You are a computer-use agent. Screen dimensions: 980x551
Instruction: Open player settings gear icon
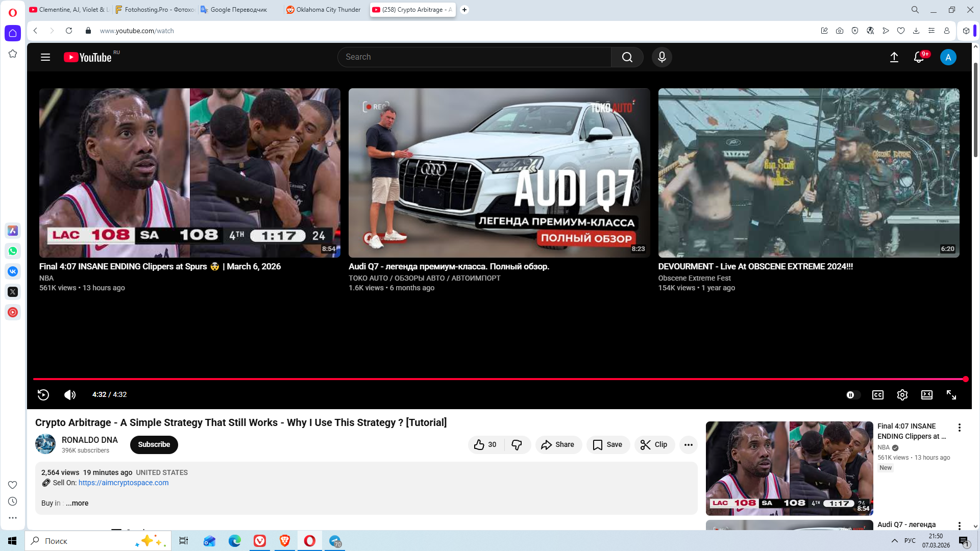902,395
